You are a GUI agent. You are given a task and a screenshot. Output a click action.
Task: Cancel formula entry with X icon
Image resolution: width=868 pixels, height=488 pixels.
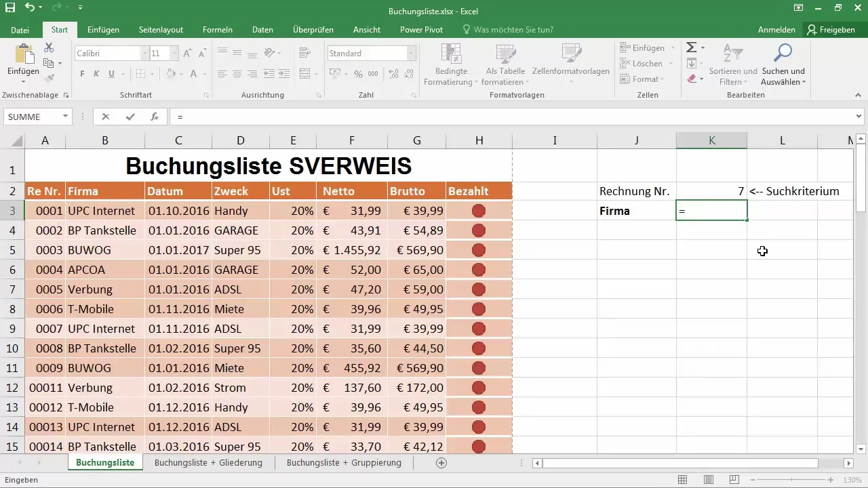tap(106, 117)
